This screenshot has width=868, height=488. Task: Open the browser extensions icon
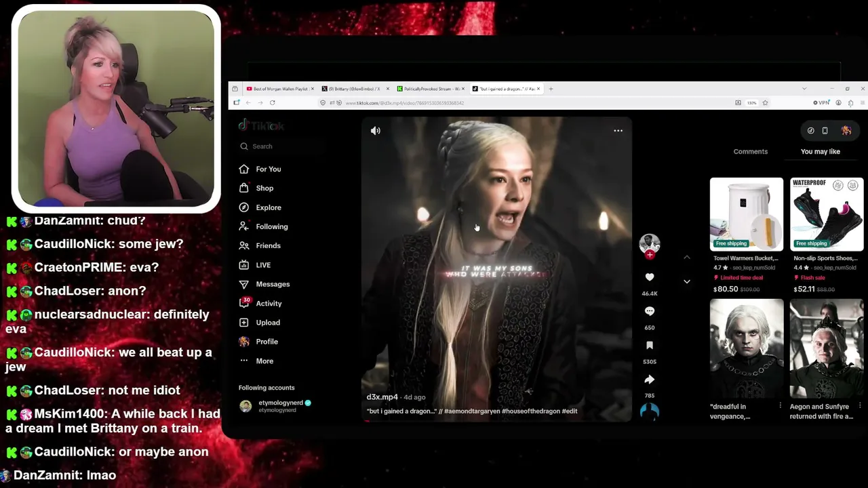pos(851,103)
